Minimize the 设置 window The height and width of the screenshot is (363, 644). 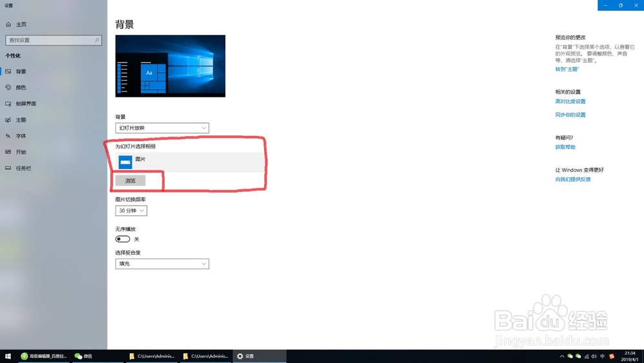[605, 5]
